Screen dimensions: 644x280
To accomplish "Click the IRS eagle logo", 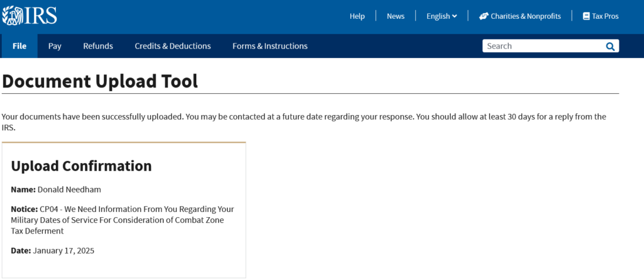I will pos(30,15).
